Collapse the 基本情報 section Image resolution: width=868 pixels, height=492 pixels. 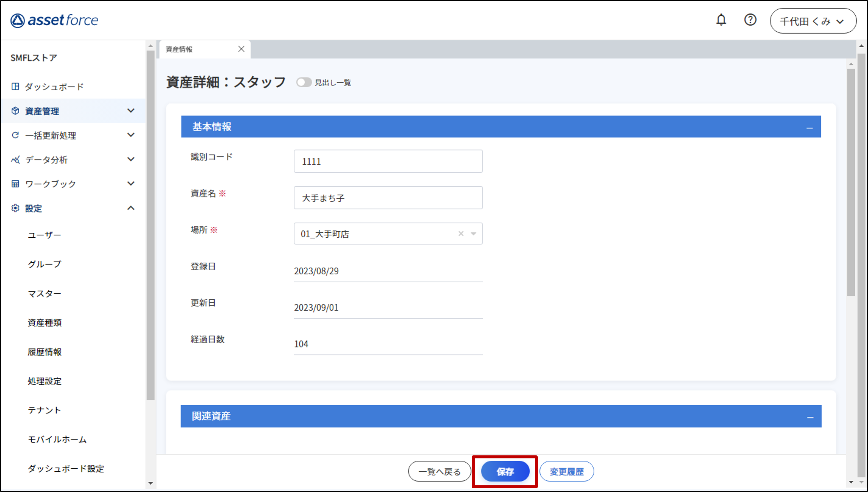pos(809,128)
